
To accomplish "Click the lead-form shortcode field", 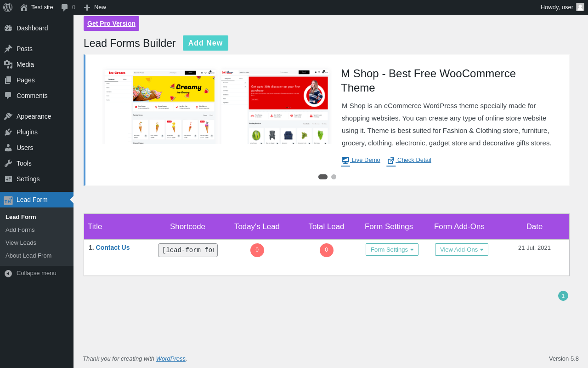I will point(188,250).
